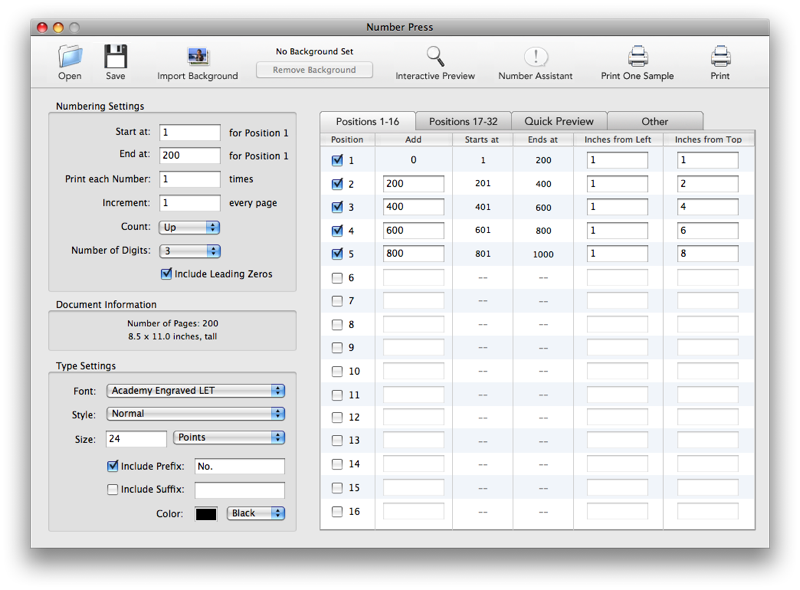Toggle Include Leading Zeros checkbox
Screen dimensions: 800x590
pyautogui.click(x=166, y=274)
